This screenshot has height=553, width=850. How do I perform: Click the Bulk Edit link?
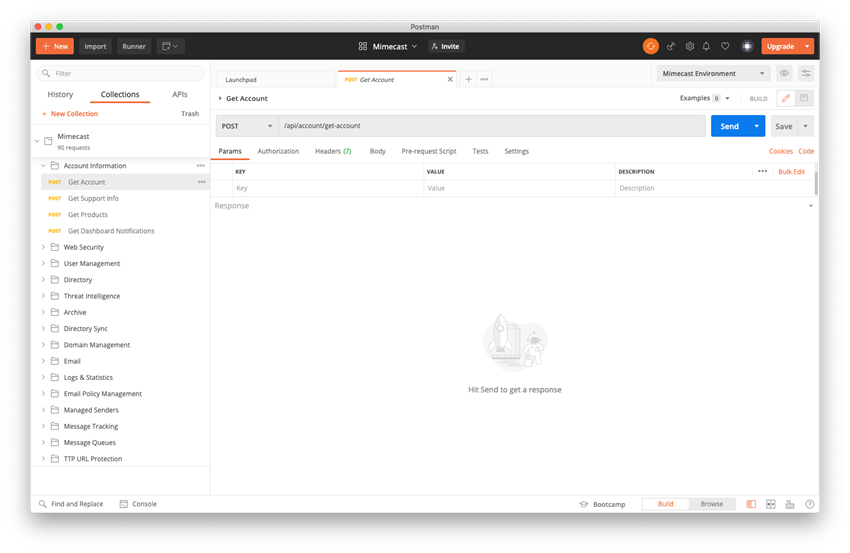tap(791, 171)
